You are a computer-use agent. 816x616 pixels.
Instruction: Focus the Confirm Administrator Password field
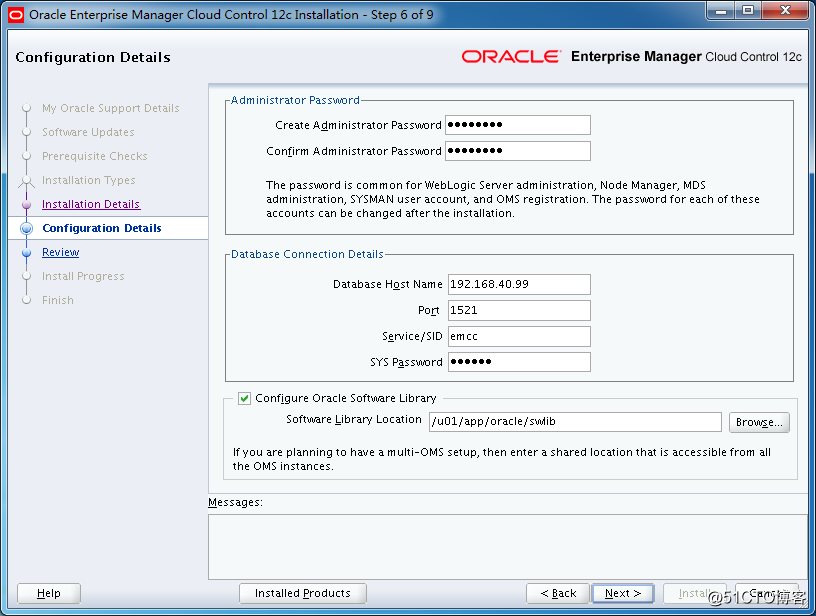517,151
